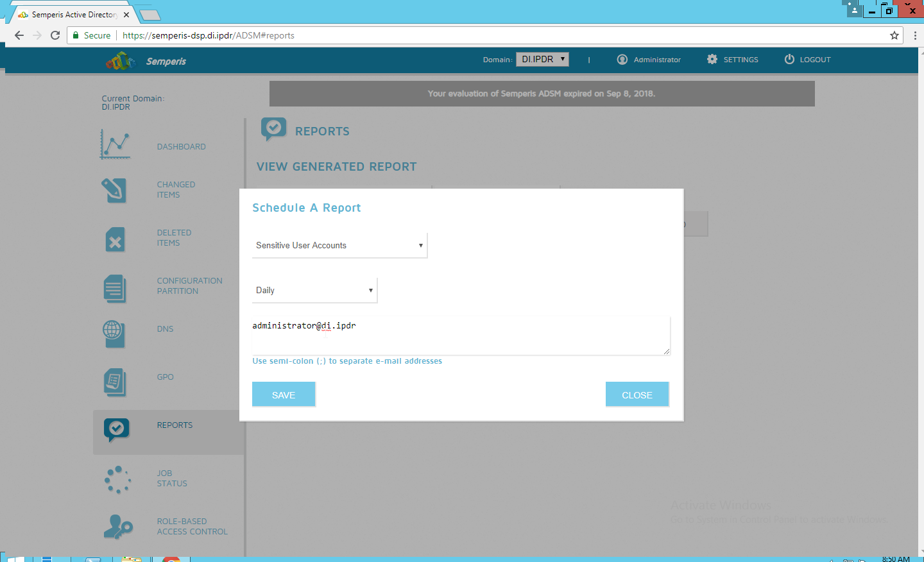The image size is (924, 562).
Task: Select the Deleted Items icon
Action: coord(115,239)
